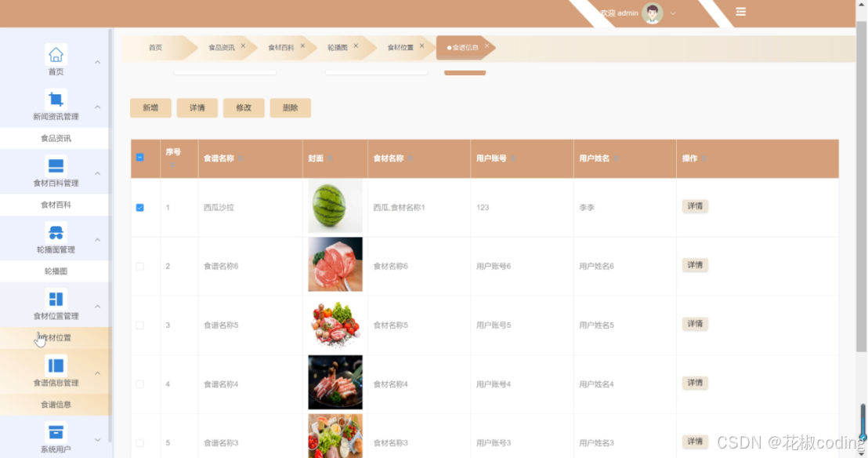This screenshot has height=458, width=868.
Task: Uncheck the 西瓜沙拉 row checkbox
Action: pos(140,207)
